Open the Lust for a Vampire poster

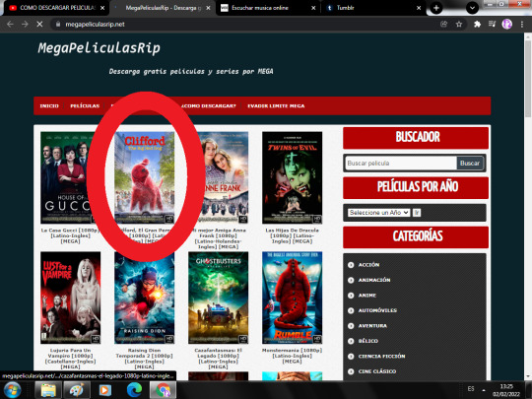point(70,298)
